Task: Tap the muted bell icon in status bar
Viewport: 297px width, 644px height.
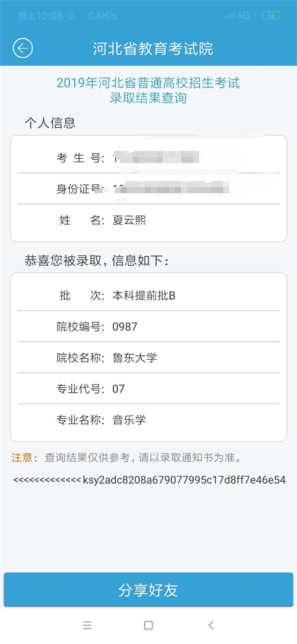Action: pyautogui.click(x=71, y=15)
